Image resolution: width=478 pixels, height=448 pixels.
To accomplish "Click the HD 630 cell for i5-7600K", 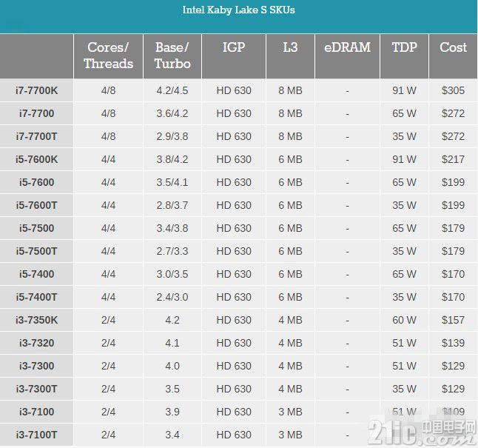I will click(234, 159).
